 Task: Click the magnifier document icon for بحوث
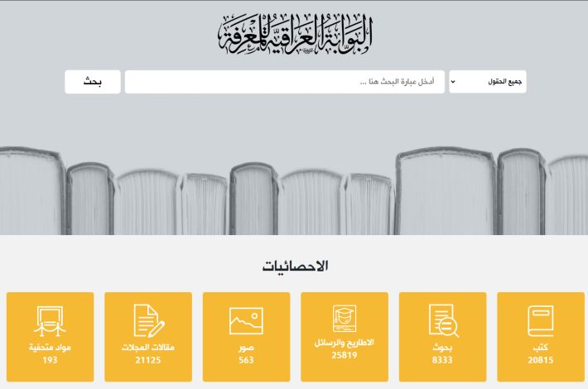point(442,321)
